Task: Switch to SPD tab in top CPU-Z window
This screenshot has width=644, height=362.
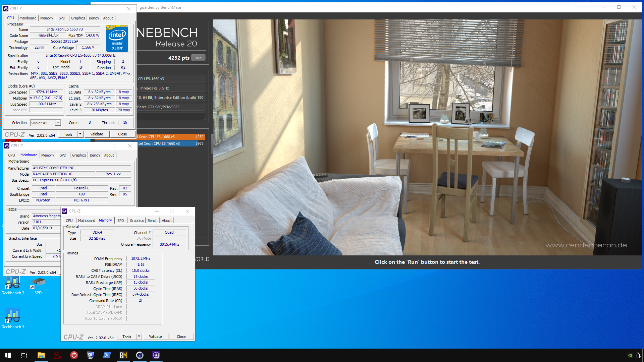Action: [62, 18]
